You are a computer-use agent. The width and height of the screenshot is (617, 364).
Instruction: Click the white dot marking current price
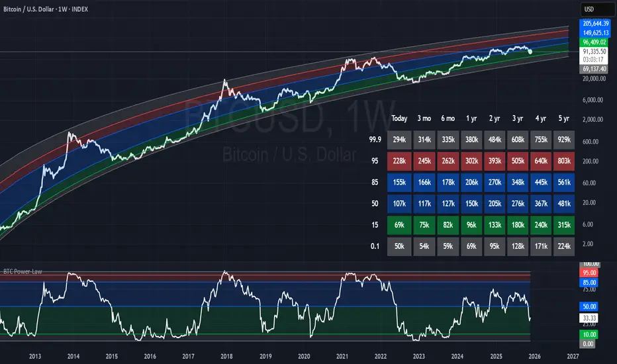pos(530,52)
